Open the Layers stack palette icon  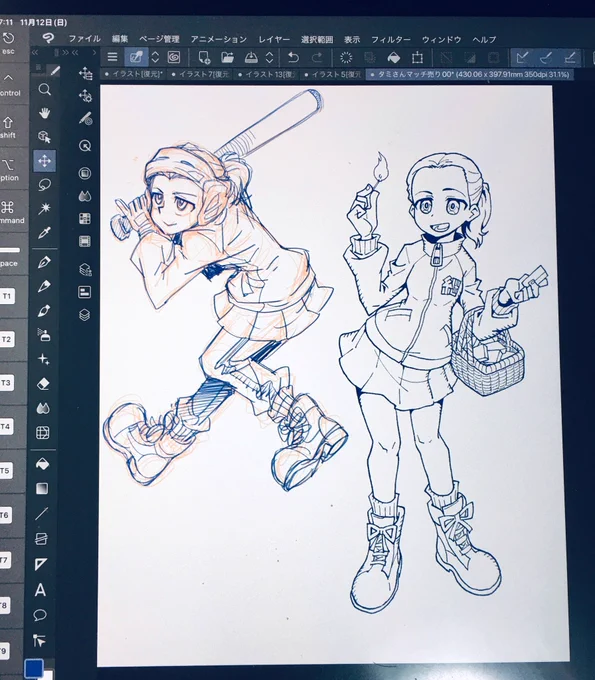point(85,315)
